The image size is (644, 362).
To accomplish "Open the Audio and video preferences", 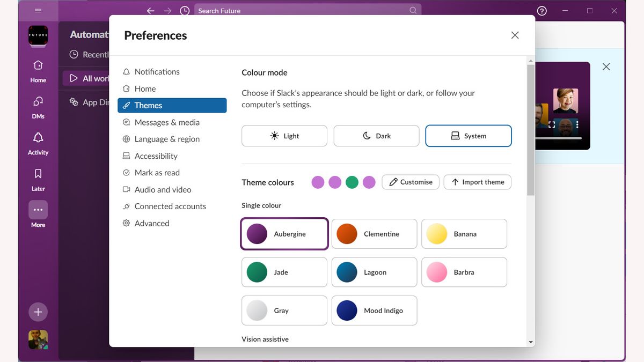I will [162, 189].
